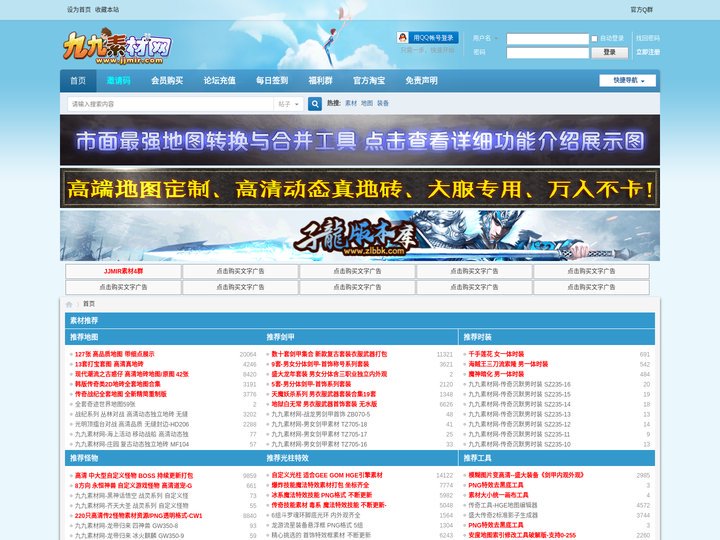
Task: Open the 子龙版本库 banner ad
Action: tap(360, 236)
